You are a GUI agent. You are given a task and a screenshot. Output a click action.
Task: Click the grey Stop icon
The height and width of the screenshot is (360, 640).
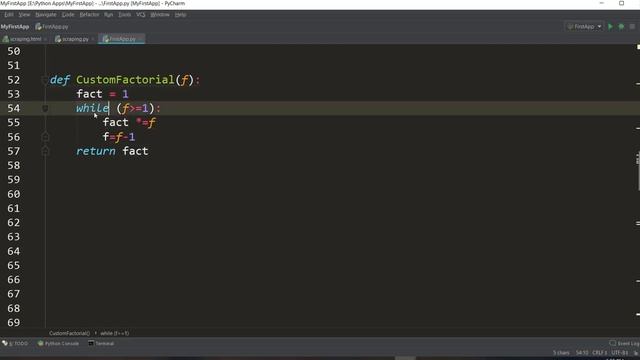coord(632,27)
